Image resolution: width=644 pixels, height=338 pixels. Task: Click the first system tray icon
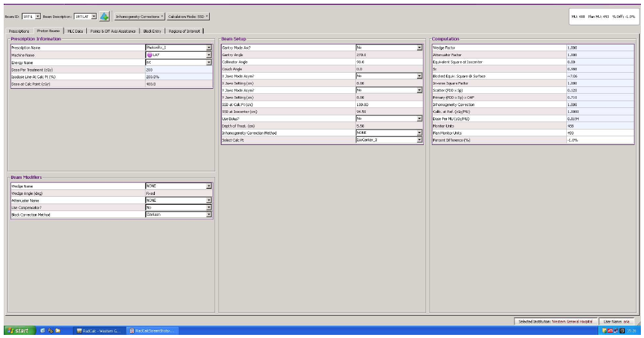(605, 331)
